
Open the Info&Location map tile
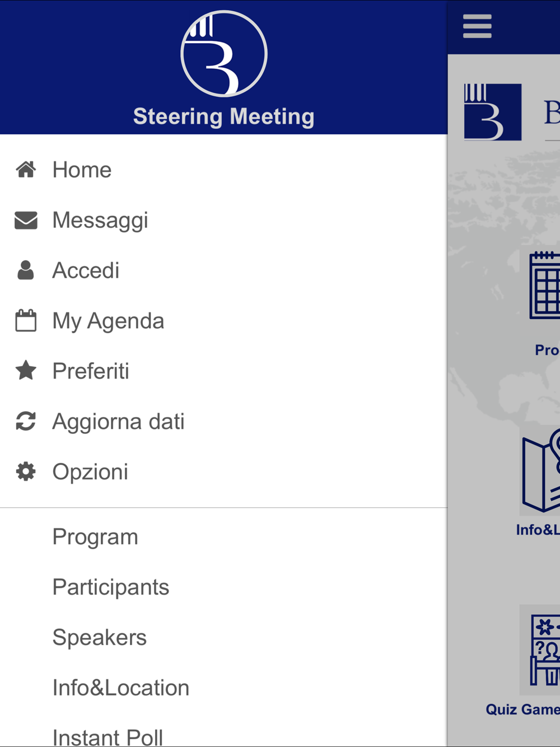(542, 470)
